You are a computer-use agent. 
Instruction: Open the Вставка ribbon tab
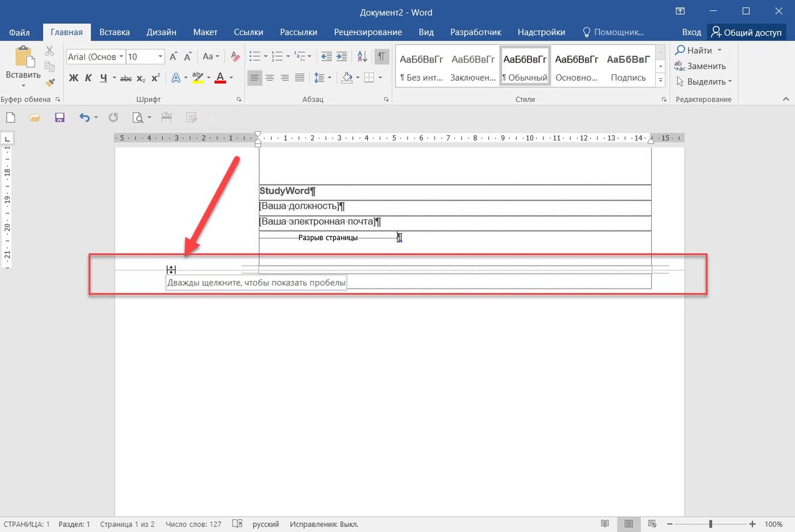[x=115, y=32]
